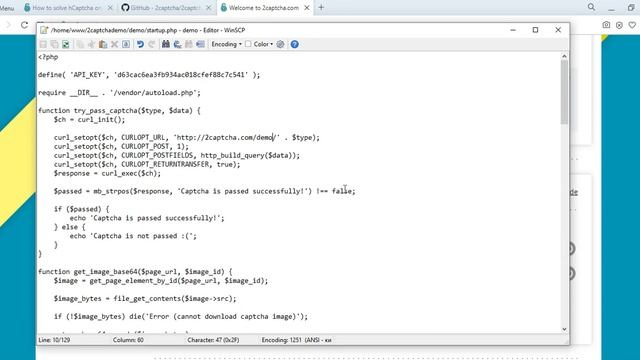The width and height of the screenshot is (640, 360).
Task: Close the Welcome to 2captcha.com tab
Action: point(307,8)
